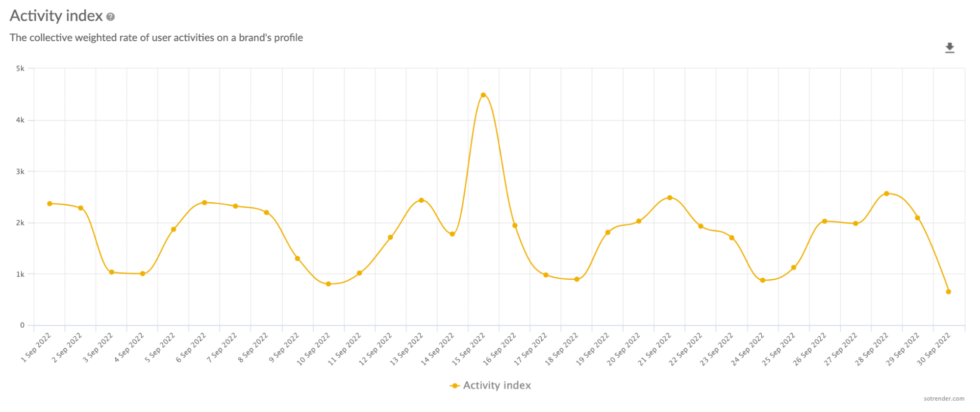This screenshot has height=412, width=980.
Task: Select the 21 Sep 2022 data point
Action: (x=670, y=198)
